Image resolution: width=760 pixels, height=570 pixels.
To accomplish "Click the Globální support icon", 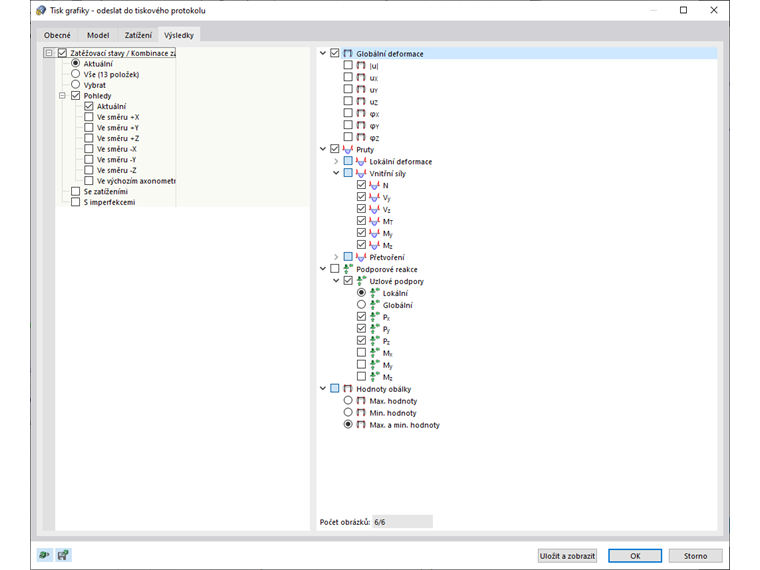I will 374,305.
